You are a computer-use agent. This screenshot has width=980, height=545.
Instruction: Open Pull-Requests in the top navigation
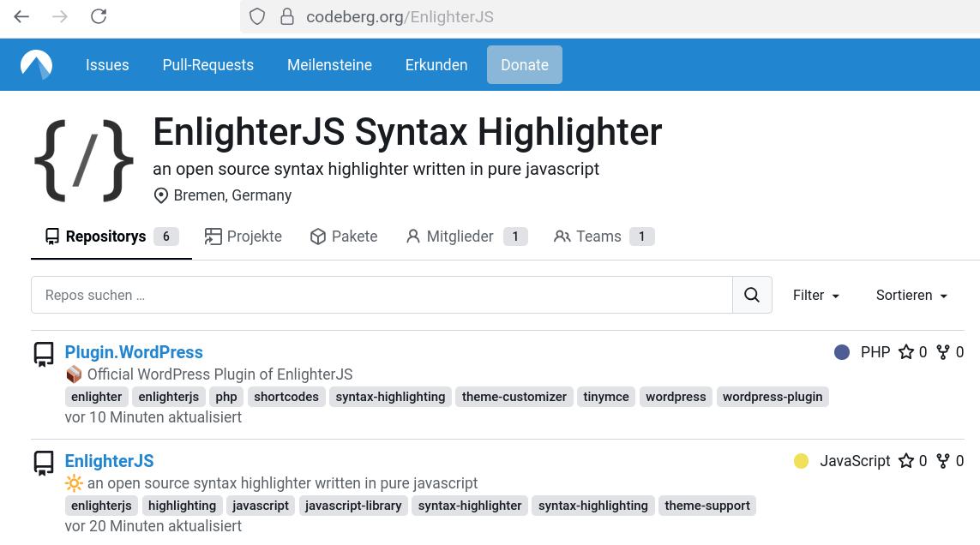coord(208,65)
